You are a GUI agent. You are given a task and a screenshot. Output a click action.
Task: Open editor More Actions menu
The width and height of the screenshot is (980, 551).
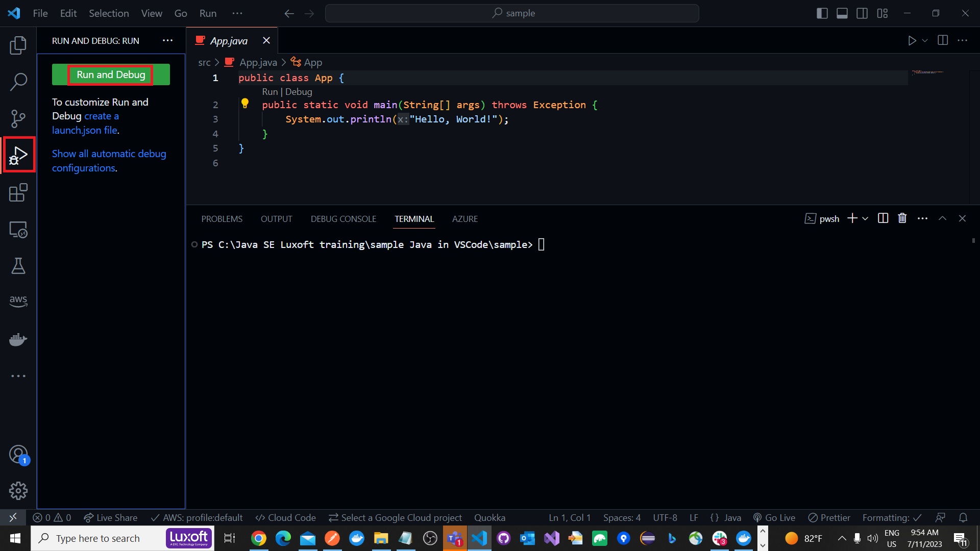tap(963, 40)
